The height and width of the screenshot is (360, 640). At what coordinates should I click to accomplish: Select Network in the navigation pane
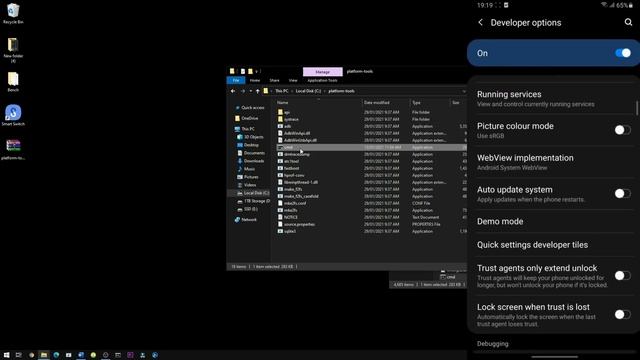[246, 220]
